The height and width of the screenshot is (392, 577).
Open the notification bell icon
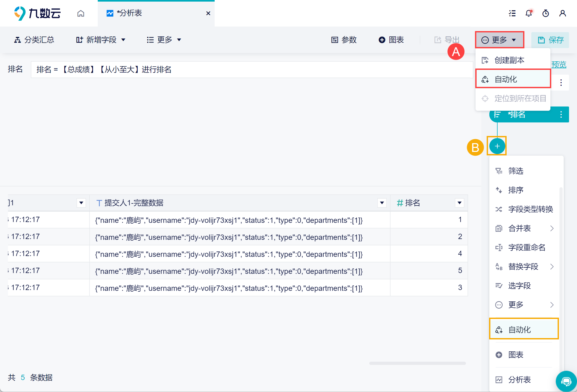[x=529, y=13]
